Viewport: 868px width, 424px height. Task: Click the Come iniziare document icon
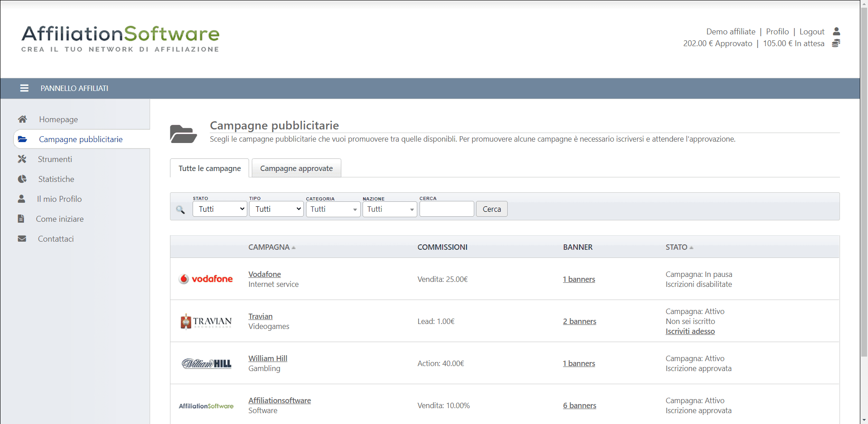point(21,219)
